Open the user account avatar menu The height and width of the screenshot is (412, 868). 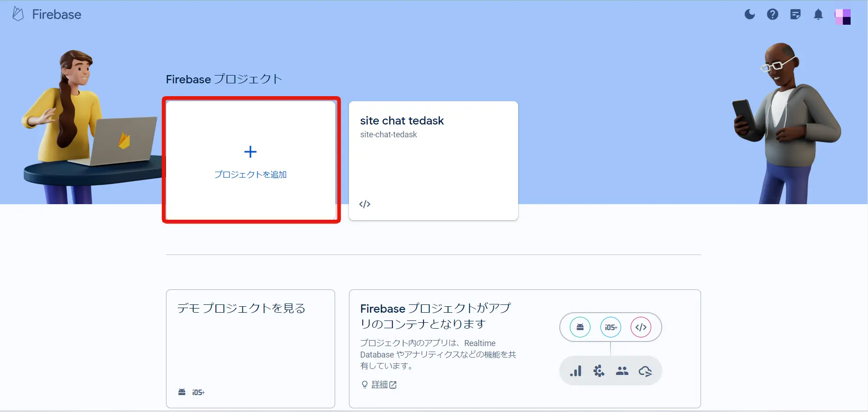pos(842,16)
